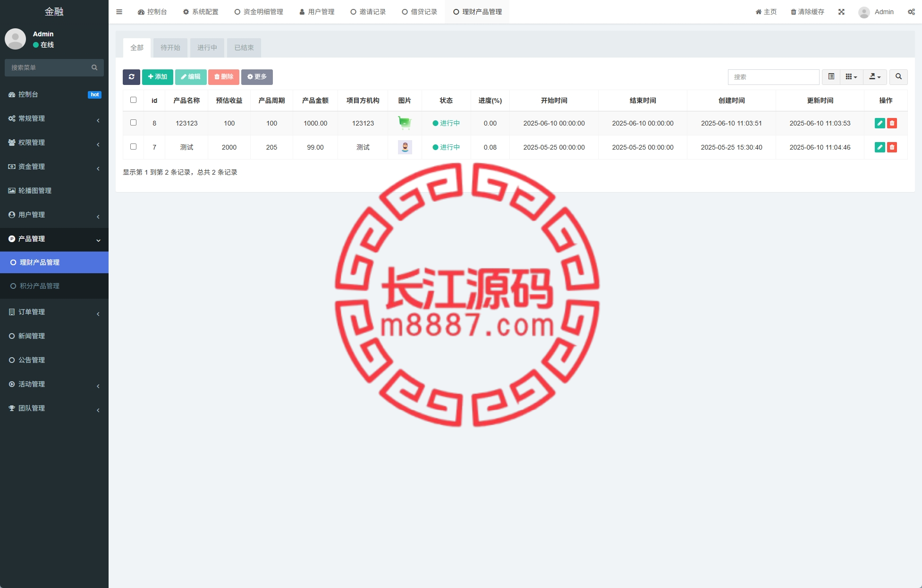Click the edit pencil icon for row 7

880,147
